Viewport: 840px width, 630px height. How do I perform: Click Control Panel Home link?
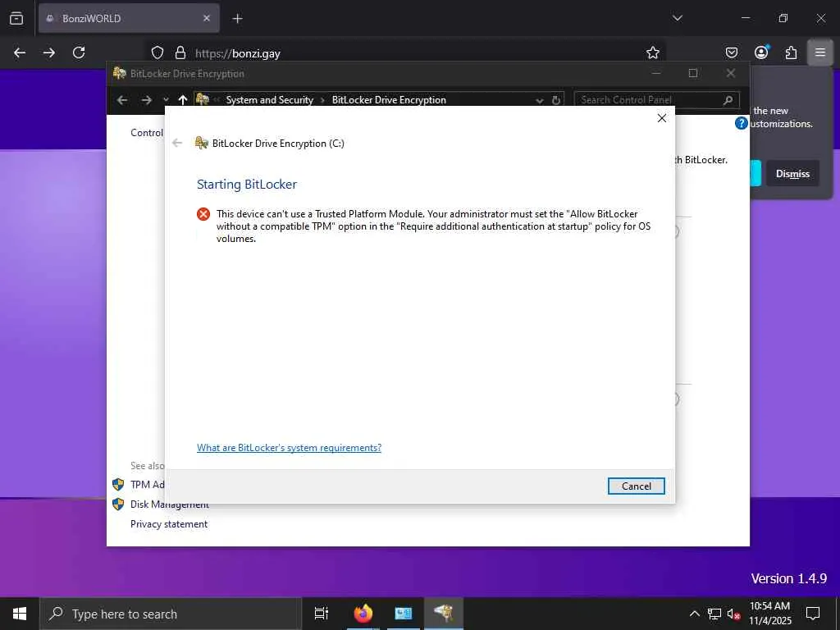147,133
